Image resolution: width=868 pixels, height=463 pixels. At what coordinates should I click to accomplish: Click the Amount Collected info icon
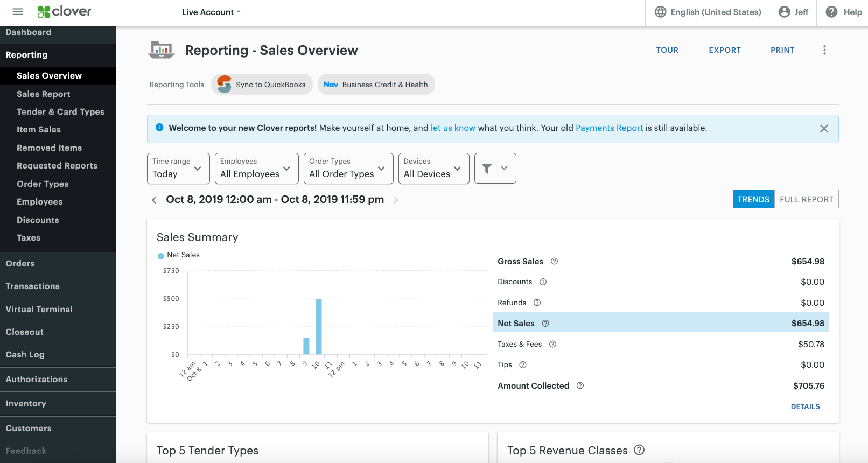[x=580, y=386]
